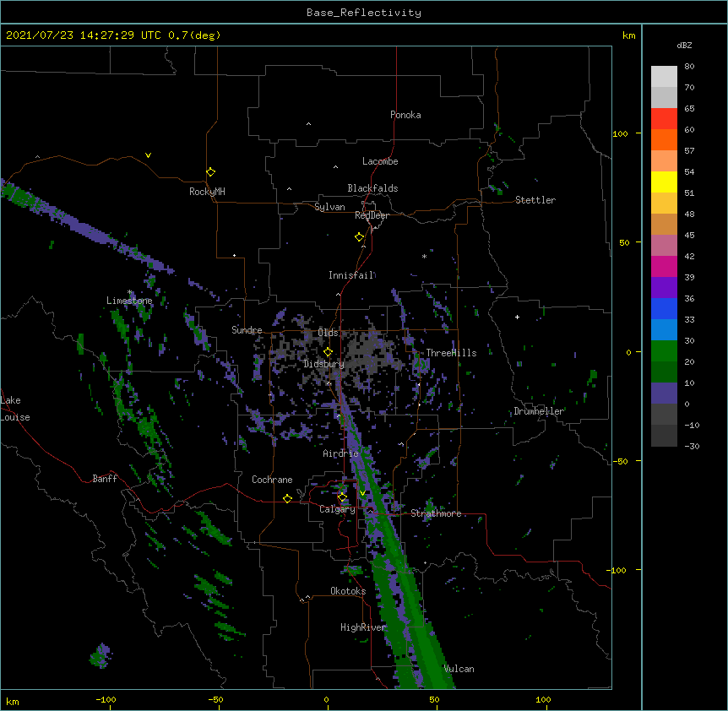Select the magenta 39-42 dBZ legend color
This screenshot has height=711, width=728.
pyautogui.click(x=664, y=266)
